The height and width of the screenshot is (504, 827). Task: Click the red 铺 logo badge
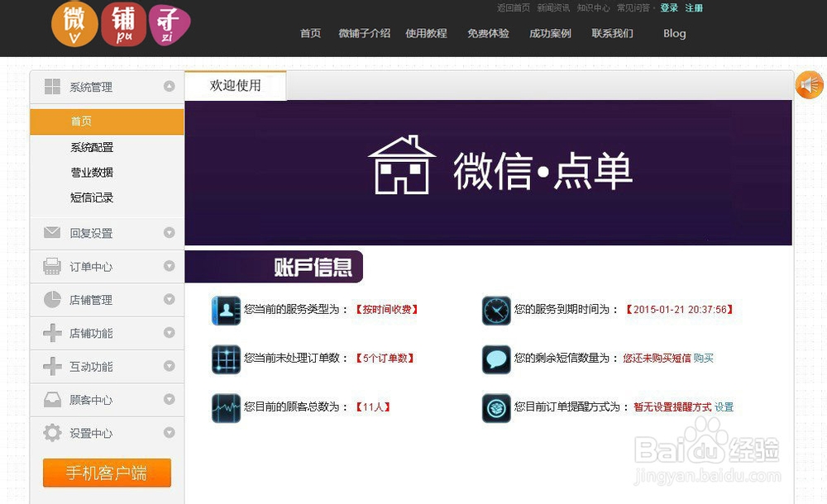(123, 24)
